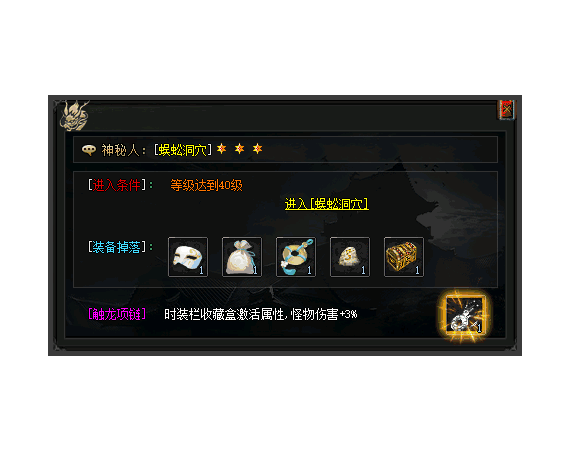This screenshot has width=568, height=450.
Task: Click the first difficulty star
Action: tap(221, 149)
